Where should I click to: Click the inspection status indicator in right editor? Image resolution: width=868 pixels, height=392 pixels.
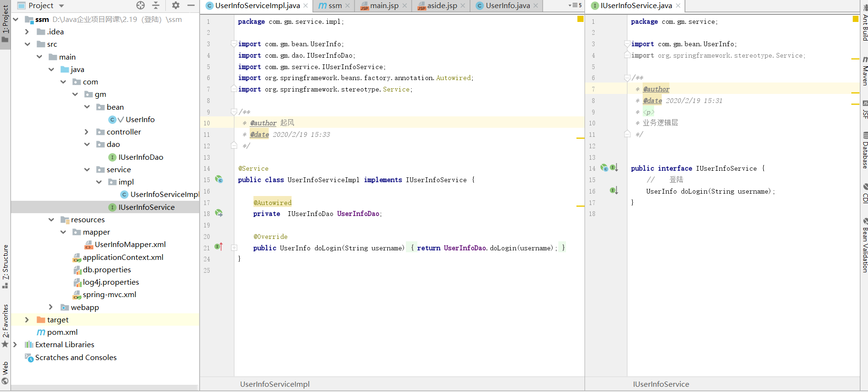856,19
